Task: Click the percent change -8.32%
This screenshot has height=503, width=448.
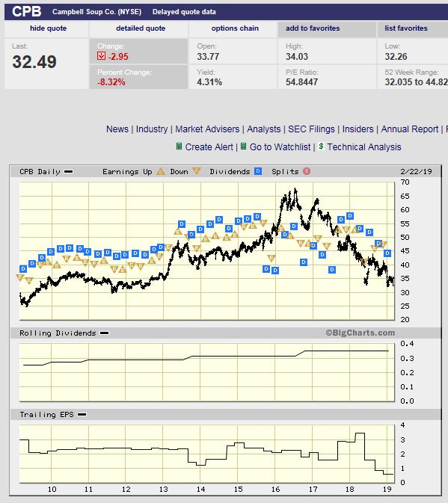Action: coord(111,82)
